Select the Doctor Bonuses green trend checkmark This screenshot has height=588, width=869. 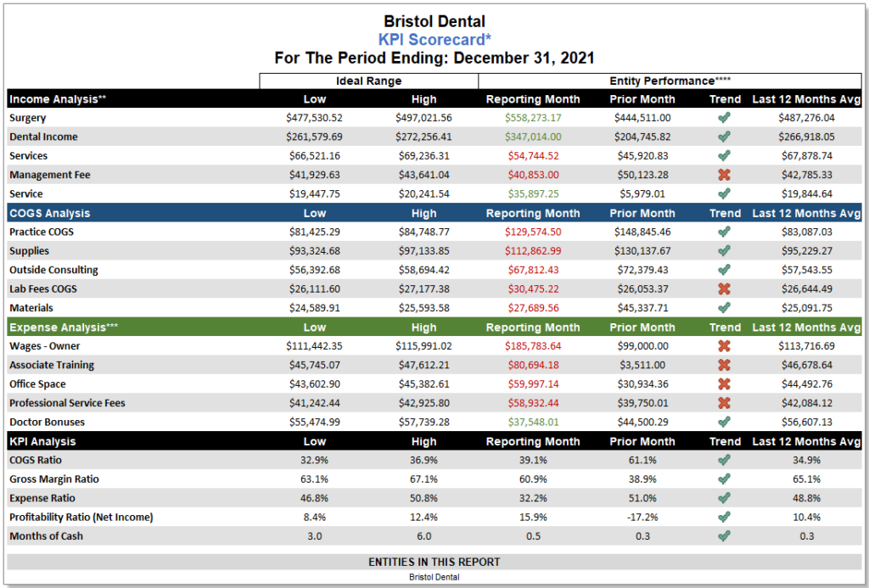(724, 422)
